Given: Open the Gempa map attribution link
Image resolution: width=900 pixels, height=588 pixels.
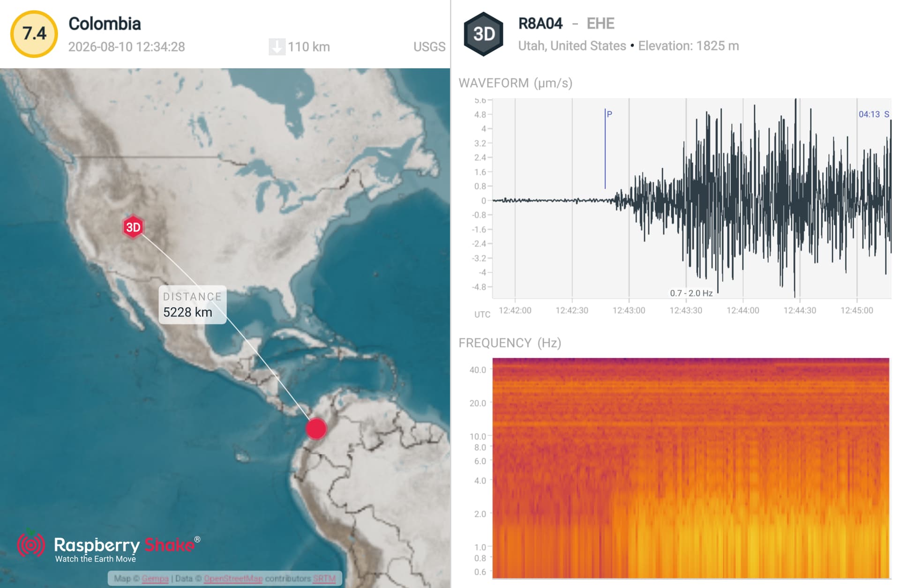Looking at the screenshot, I should [155, 579].
